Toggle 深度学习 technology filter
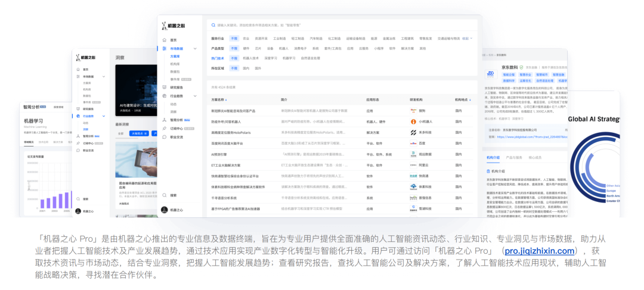The width and height of the screenshot is (644, 290). pyautogui.click(x=271, y=58)
